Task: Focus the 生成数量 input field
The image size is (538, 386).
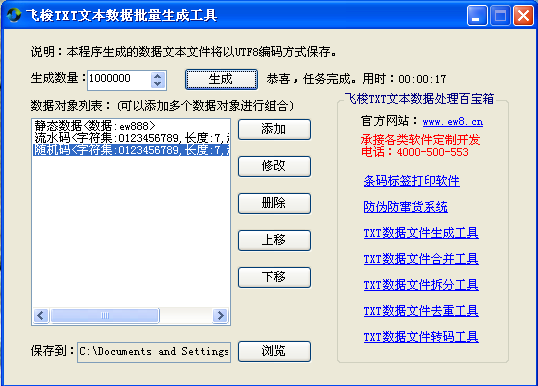Action: 119,80
